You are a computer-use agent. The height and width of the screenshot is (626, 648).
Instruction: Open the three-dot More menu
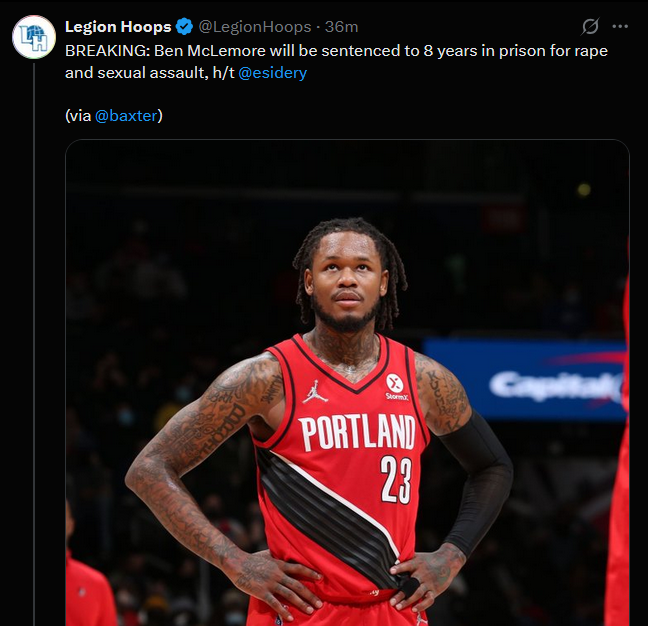click(620, 26)
